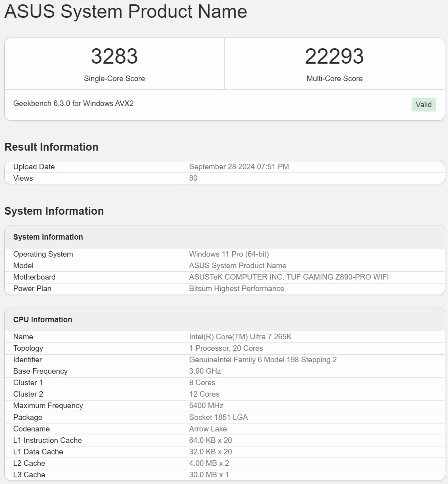Click the Package row label
Viewport: 448px width, 484px height.
28,418
